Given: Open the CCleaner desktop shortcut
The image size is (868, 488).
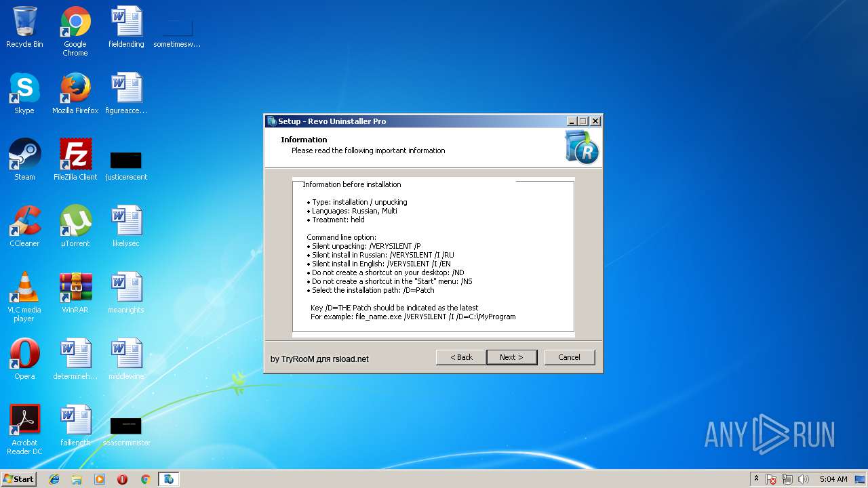Looking at the screenshot, I should 24,226.
